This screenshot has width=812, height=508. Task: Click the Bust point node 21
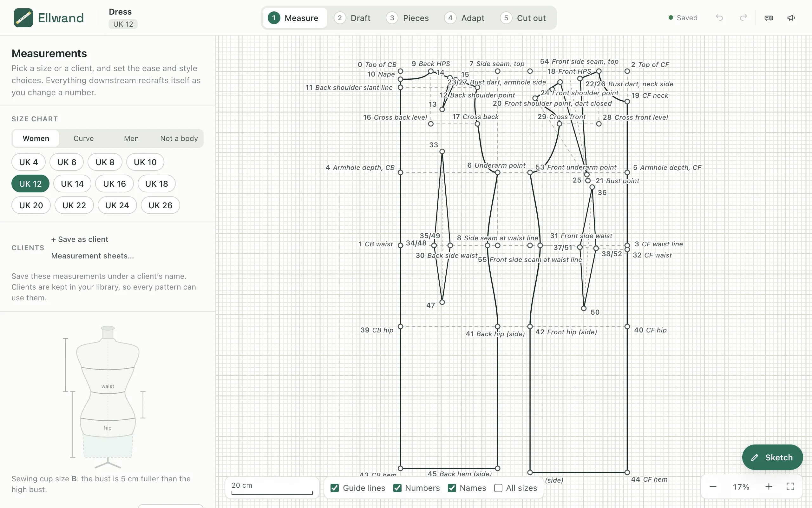(x=588, y=181)
